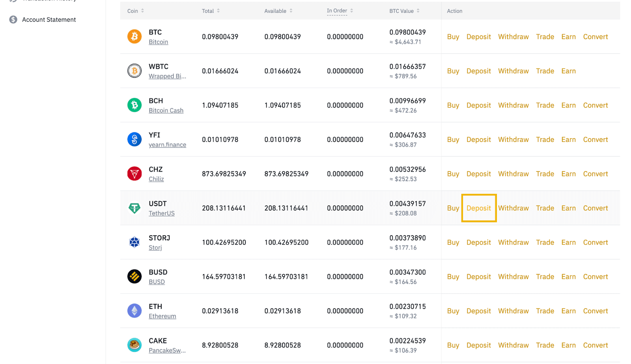The height and width of the screenshot is (364, 631).
Task: Click the PancakeSwap CAKE coin icon
Action: pos(134,345)
